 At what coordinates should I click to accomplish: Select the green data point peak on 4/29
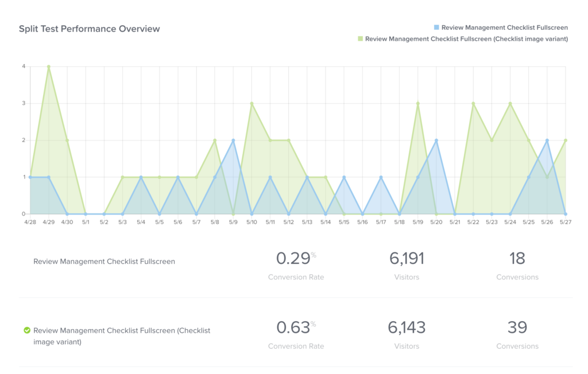pos(49,67)
